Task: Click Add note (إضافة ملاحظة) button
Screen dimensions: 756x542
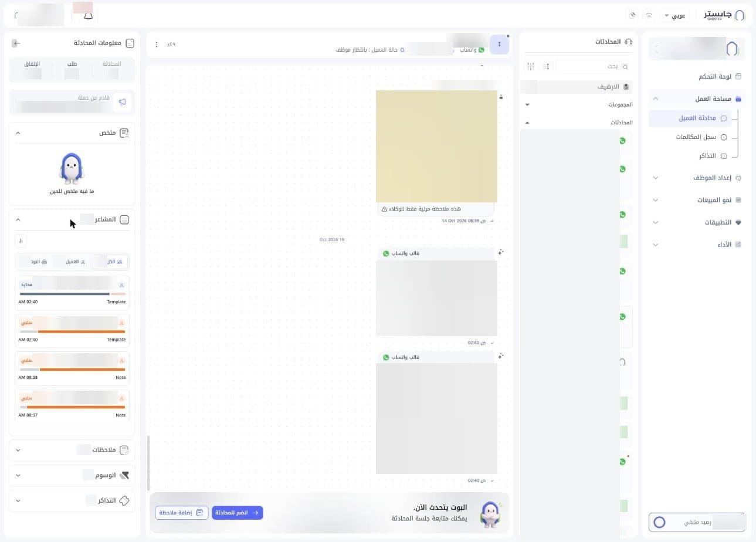Action: pos(182,513)
